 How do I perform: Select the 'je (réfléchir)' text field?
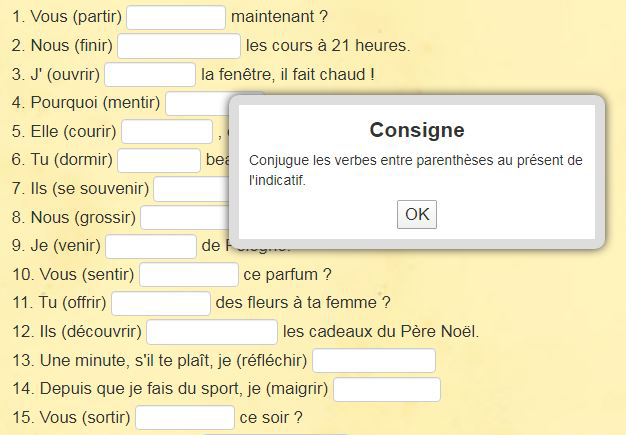(x=374, y=360)
